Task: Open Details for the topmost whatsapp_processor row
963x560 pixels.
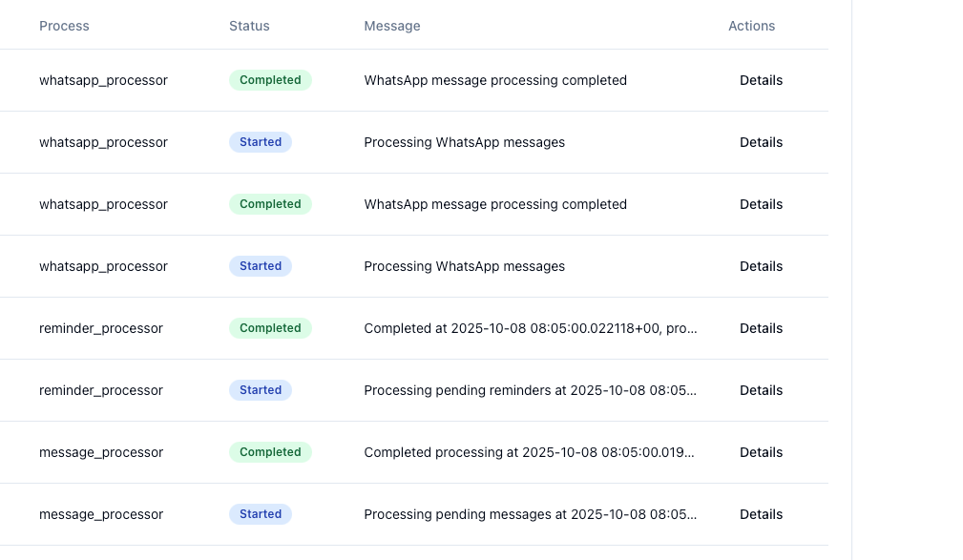Action: tap(761, 80)
